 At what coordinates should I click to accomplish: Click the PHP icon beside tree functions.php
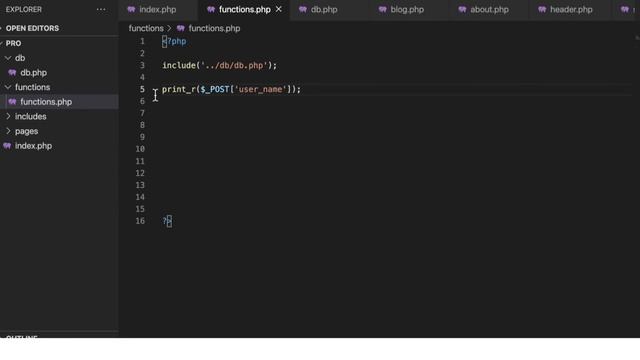coord(12,102)
